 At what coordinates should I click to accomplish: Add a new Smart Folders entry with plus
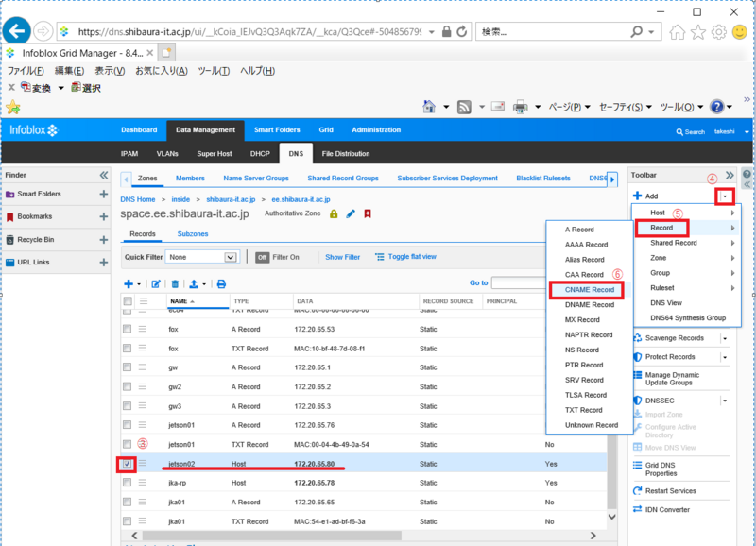click(103, 194)
